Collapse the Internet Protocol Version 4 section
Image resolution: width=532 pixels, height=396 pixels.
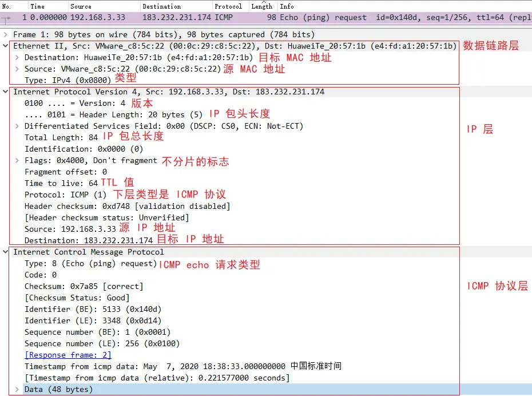click(x=6, y=92)
